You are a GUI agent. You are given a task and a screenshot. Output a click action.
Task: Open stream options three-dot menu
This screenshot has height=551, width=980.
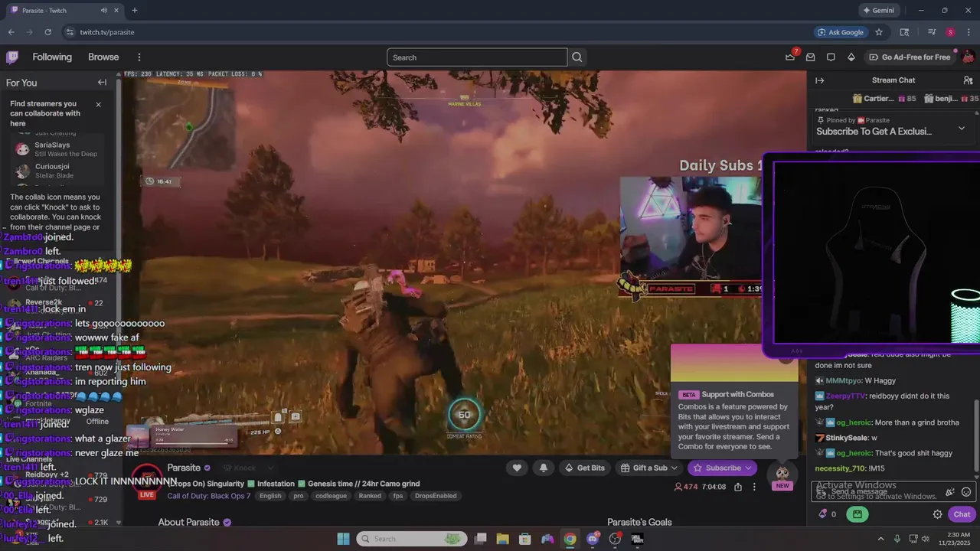[x=754, y=487]
